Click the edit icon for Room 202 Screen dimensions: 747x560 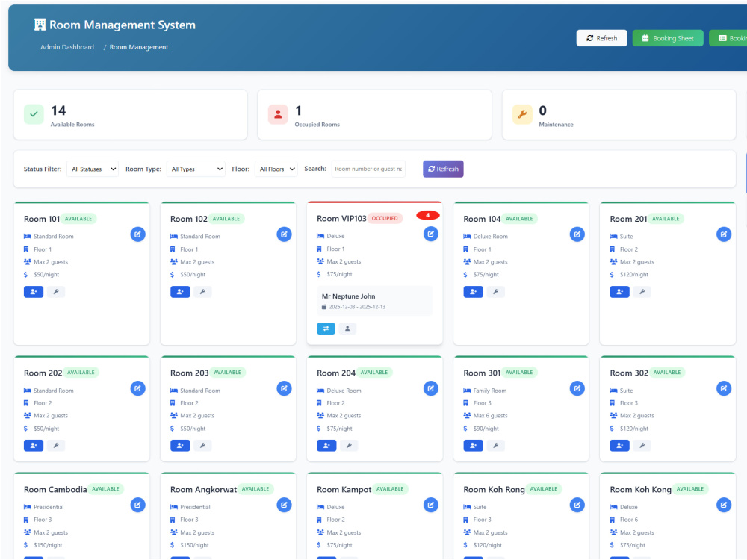tap(137, 388)
